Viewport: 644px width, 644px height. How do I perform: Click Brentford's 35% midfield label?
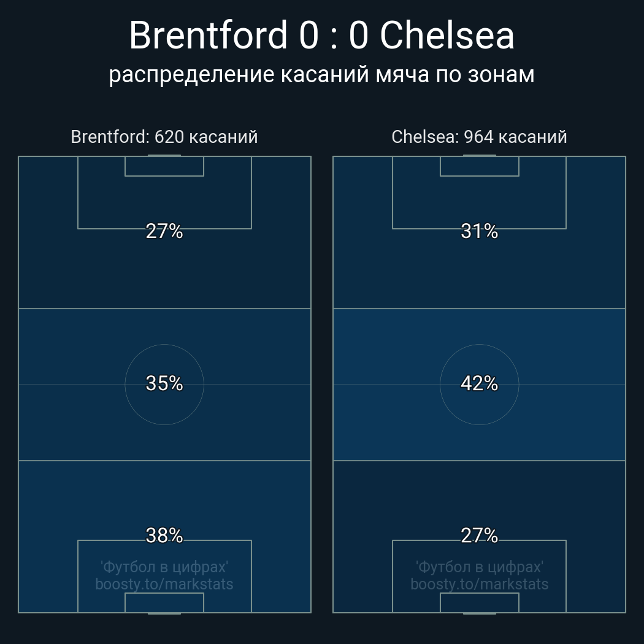[x=164, y=383]
